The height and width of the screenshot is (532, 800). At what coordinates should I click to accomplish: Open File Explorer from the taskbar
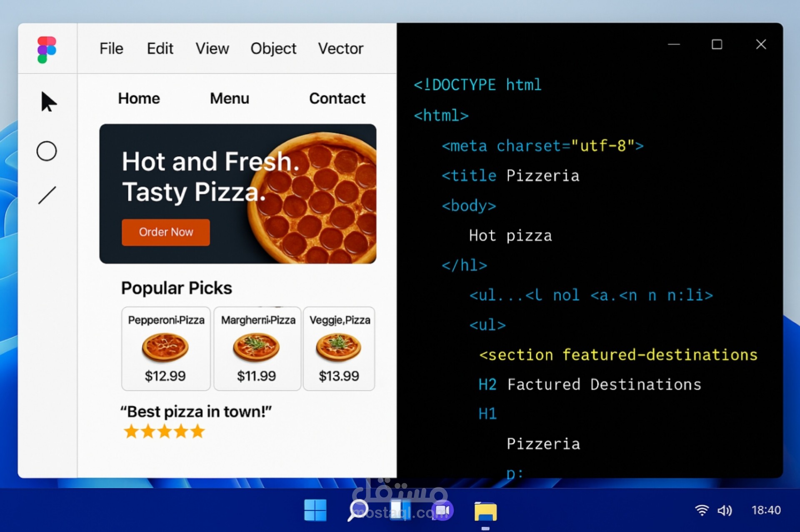pos(485,511)
